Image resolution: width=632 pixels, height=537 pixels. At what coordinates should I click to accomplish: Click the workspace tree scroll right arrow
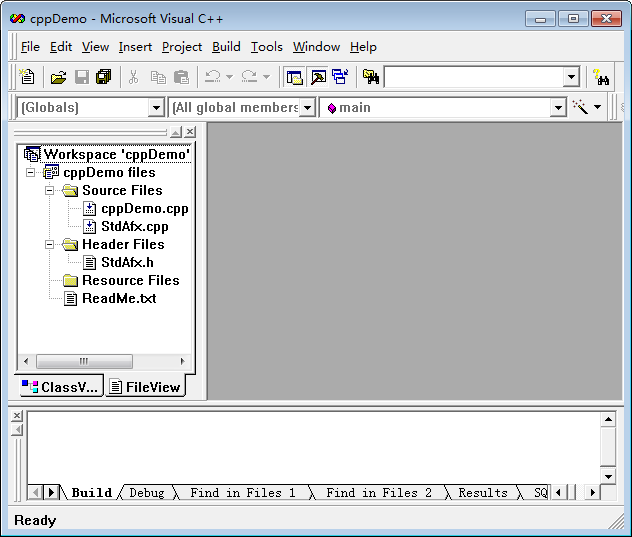(x=182, y=361)
